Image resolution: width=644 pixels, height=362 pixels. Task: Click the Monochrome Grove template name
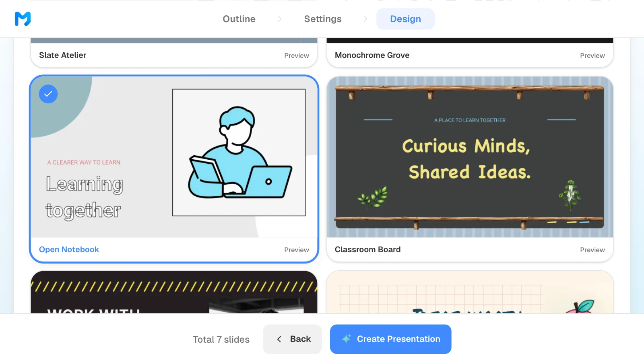[x=372, y=55]
